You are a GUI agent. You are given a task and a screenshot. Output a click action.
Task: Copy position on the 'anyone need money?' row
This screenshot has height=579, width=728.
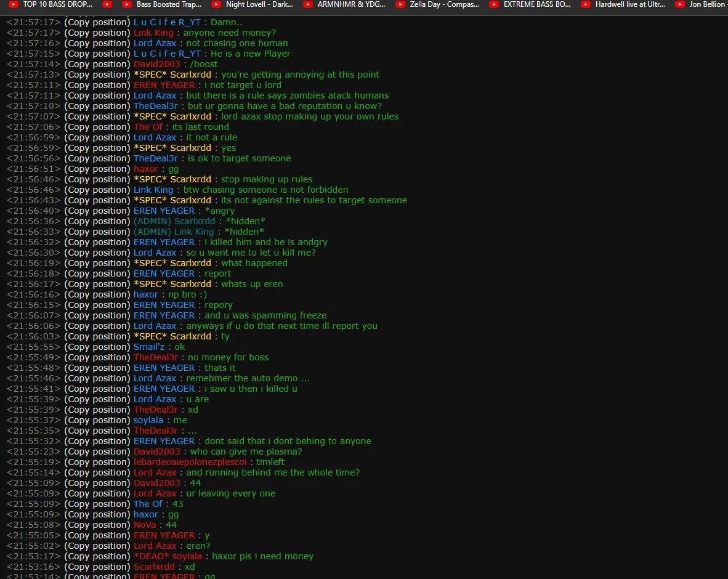click(x=97, y=33)
